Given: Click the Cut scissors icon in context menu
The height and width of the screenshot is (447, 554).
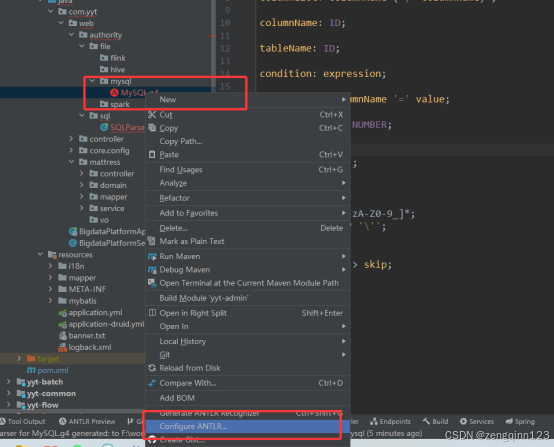Looking at the screenshot, I should (x=152, y=114).
